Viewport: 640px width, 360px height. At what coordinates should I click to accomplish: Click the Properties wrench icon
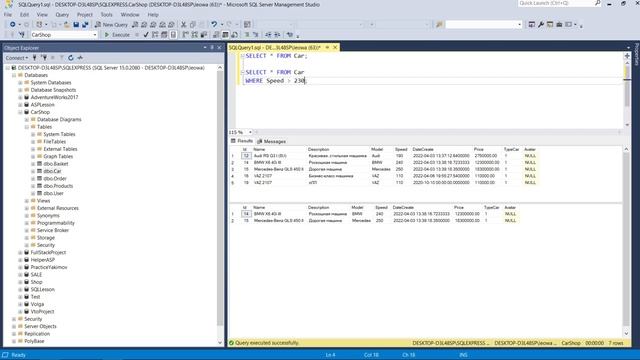pyautogui.click(x=541, y=24)
